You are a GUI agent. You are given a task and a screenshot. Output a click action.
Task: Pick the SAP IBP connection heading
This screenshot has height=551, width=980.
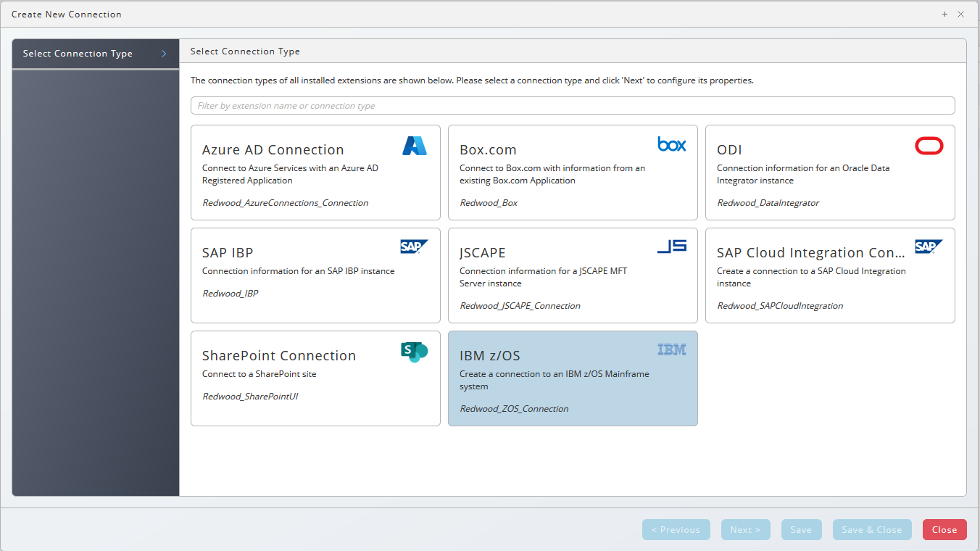click(228, 253)
